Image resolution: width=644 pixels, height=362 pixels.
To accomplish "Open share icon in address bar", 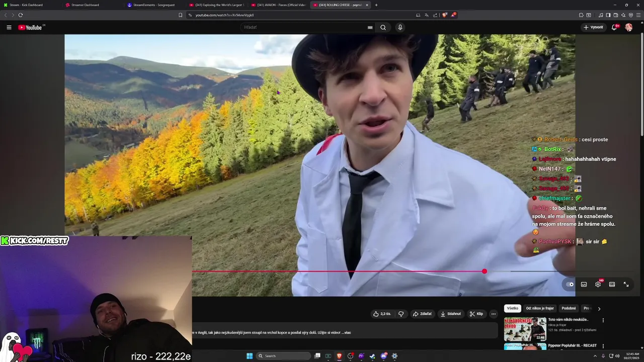I will click(x=435, y=15).
